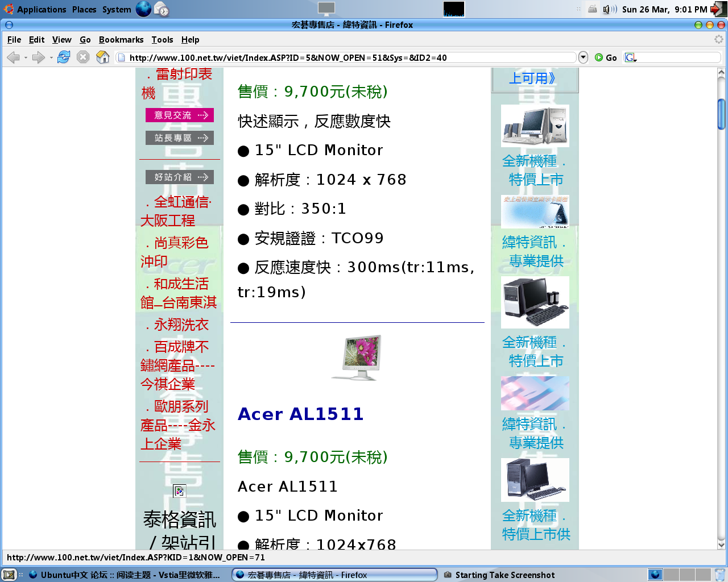Open the Home page icon
The width and height of the screenshot is (728, 582).
coord(103,57)
